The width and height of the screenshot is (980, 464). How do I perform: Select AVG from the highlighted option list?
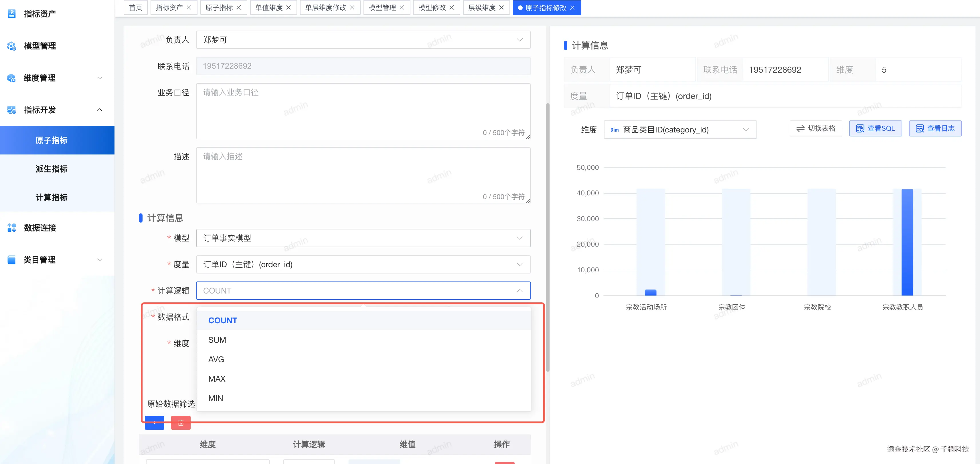[x=216, y=359]
